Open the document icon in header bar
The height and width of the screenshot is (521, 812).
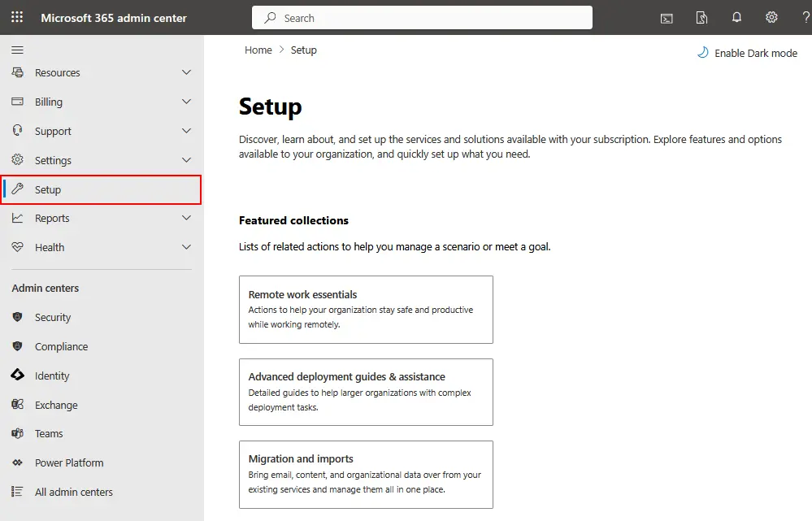click(x=701, y=18)
